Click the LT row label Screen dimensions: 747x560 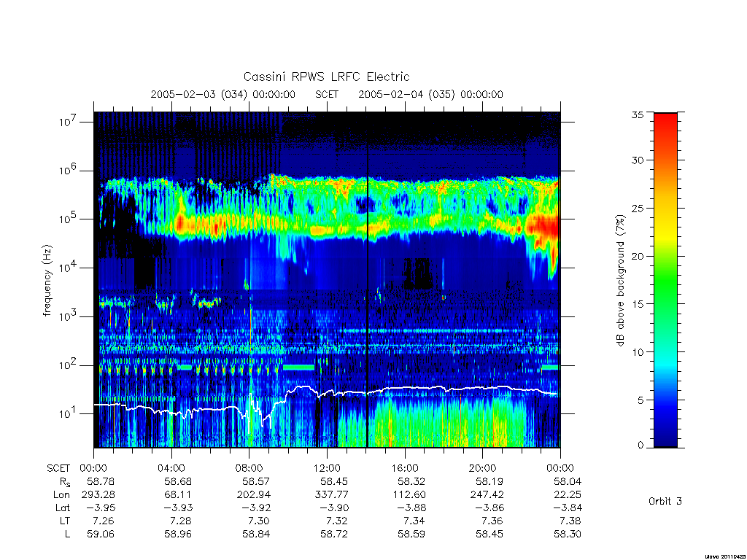point(65,521)
